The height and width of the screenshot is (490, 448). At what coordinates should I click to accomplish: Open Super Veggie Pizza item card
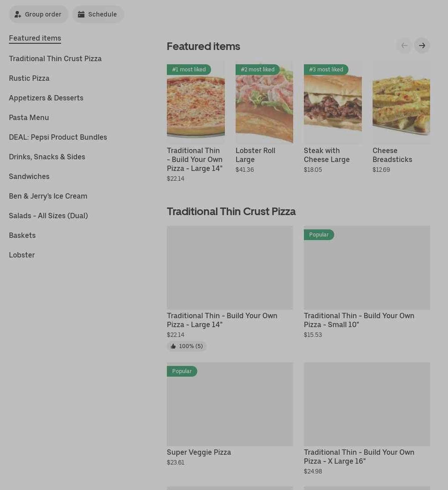230,404
